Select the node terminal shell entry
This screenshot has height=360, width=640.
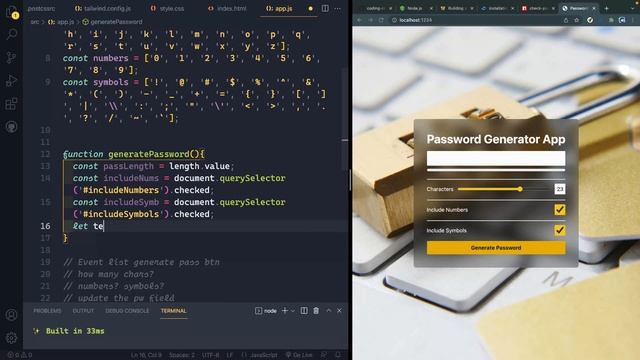click(266, 311)
